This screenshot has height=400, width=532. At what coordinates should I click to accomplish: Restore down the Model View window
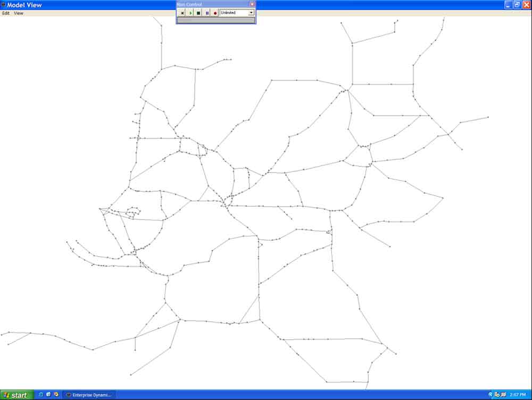(517, 4)
